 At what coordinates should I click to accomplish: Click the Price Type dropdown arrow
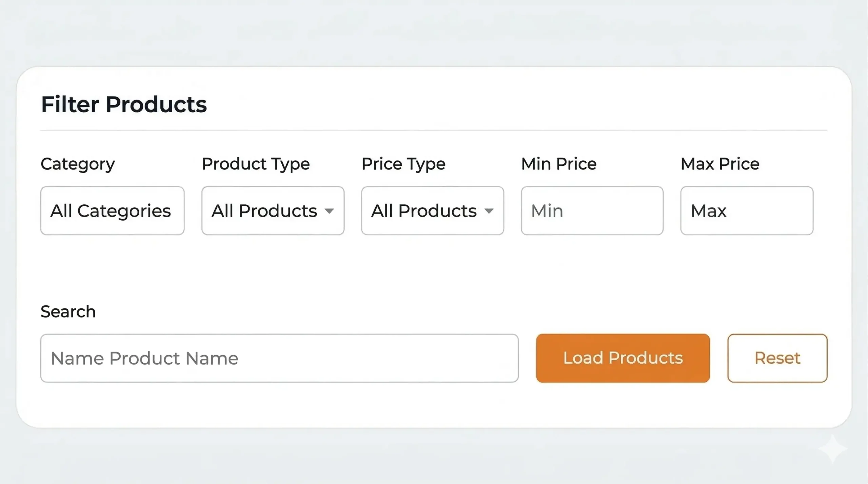click(489, 211)
